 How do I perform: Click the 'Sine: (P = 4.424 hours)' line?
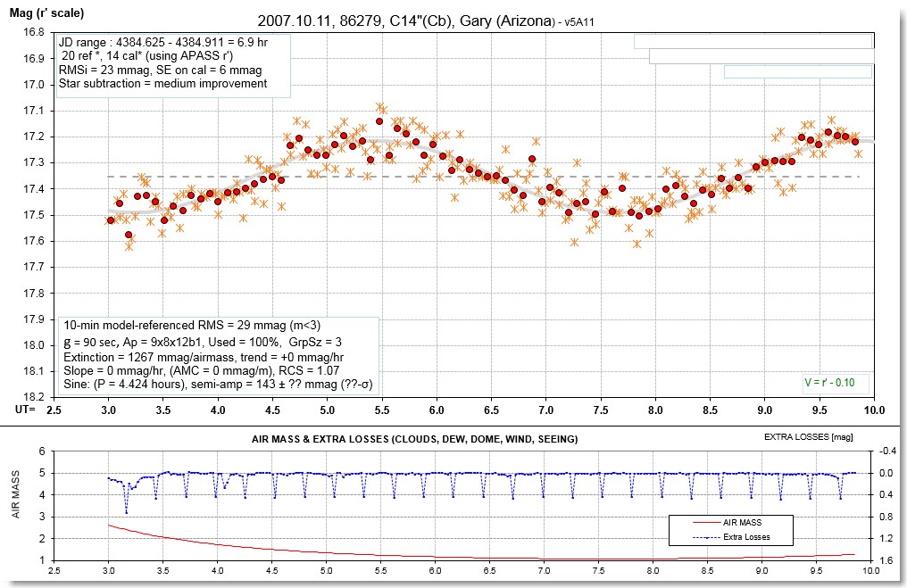pyautogui.click(x=218, y=385)
